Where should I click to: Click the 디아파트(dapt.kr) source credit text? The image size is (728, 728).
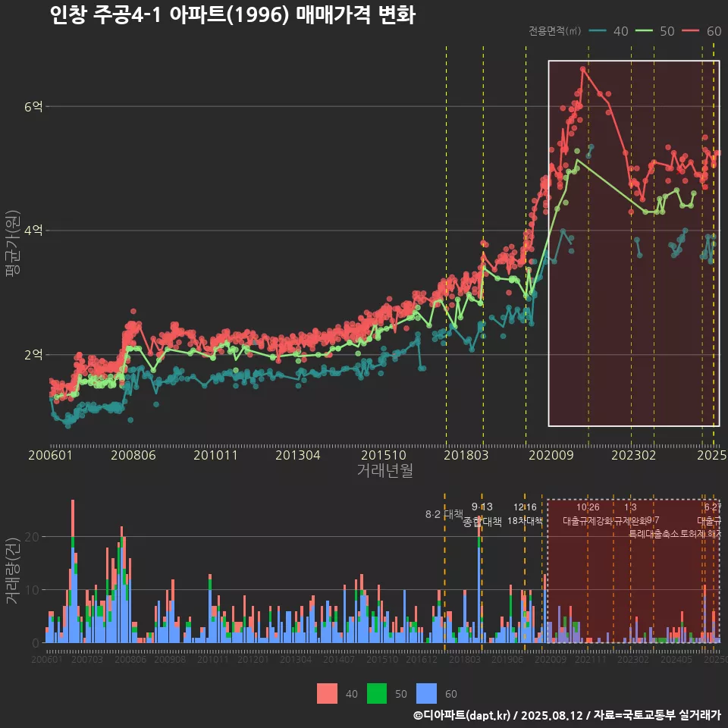point(462,715)
